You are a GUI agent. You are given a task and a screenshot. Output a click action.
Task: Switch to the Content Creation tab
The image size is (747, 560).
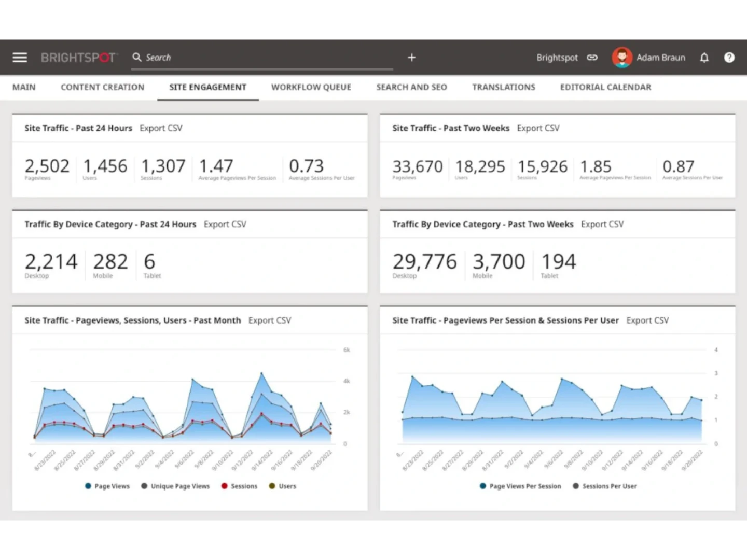pyautogui.click(x=102, y=87)
